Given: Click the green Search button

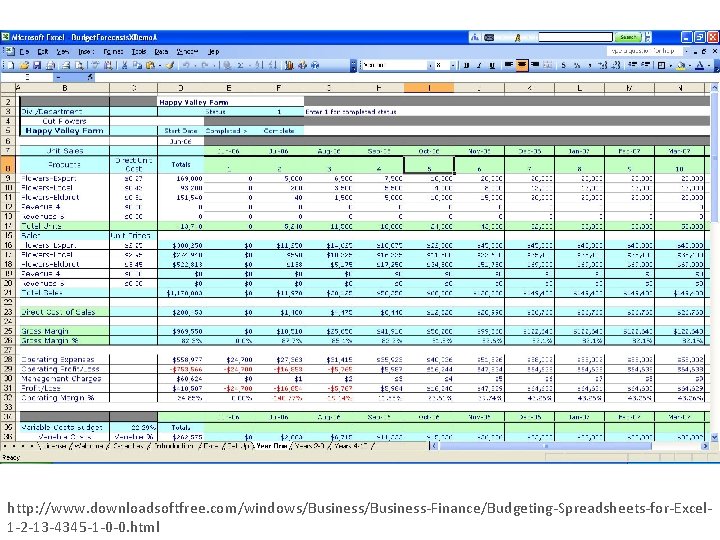Looking at the screenshot, I should pos(628,37).
